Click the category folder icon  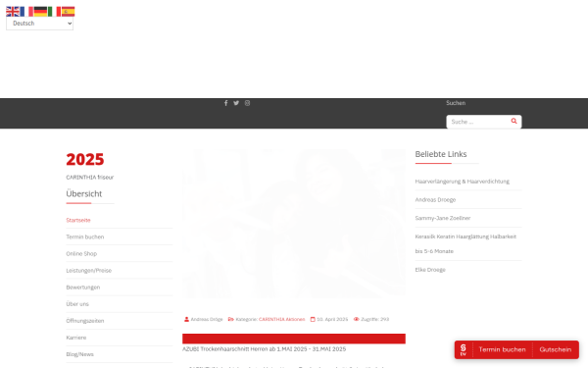(x=231, y=319)
